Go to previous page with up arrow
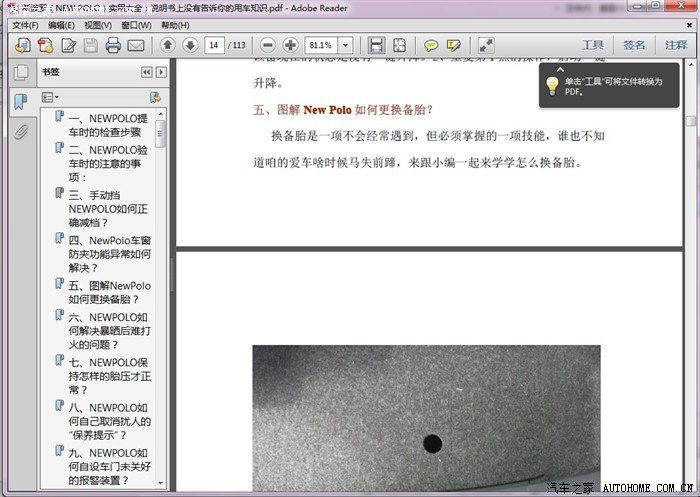 pyautogui.click(x=167, y=45)
